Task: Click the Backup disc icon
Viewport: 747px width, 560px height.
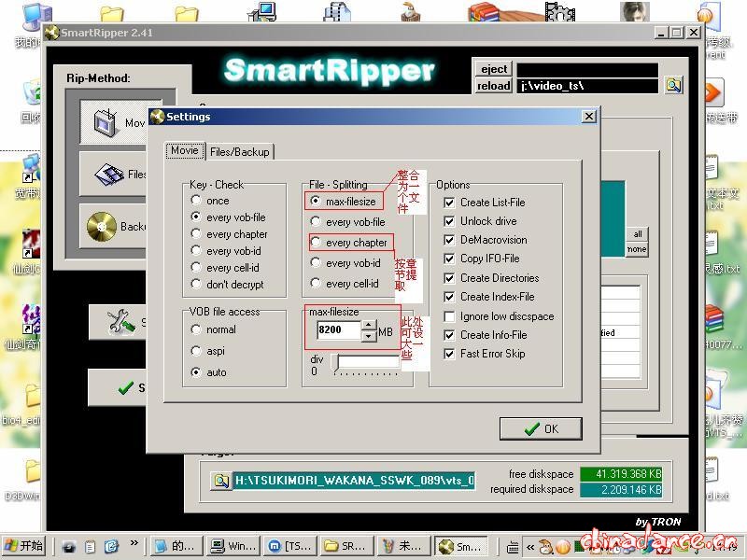Action: pos(100,226)
